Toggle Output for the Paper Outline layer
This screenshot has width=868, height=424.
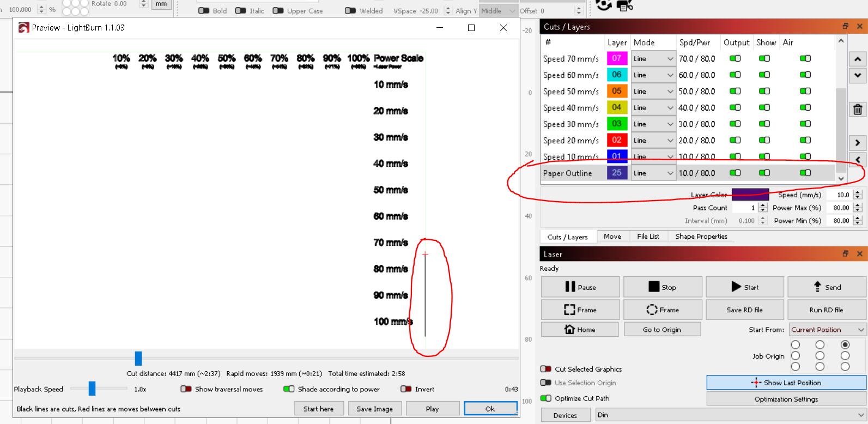(x=735, y=173)
